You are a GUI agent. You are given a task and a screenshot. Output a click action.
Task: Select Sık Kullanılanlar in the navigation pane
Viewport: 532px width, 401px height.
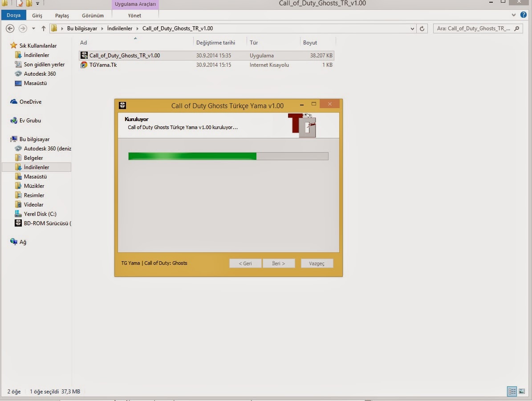[x=38, y=46]
